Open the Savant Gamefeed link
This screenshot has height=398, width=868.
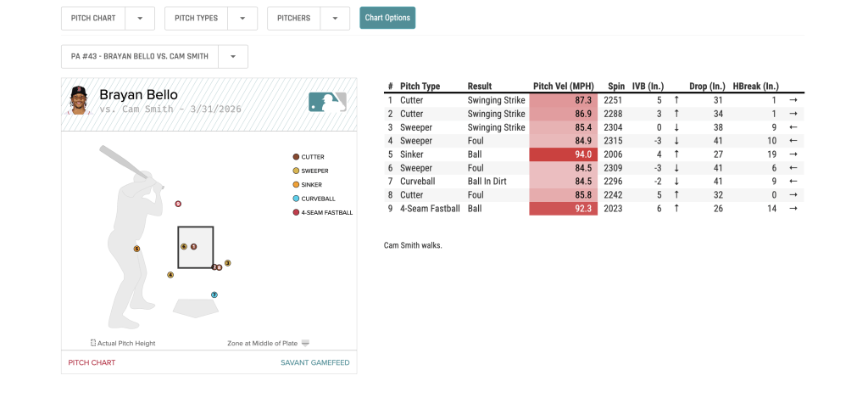[314, 362]
